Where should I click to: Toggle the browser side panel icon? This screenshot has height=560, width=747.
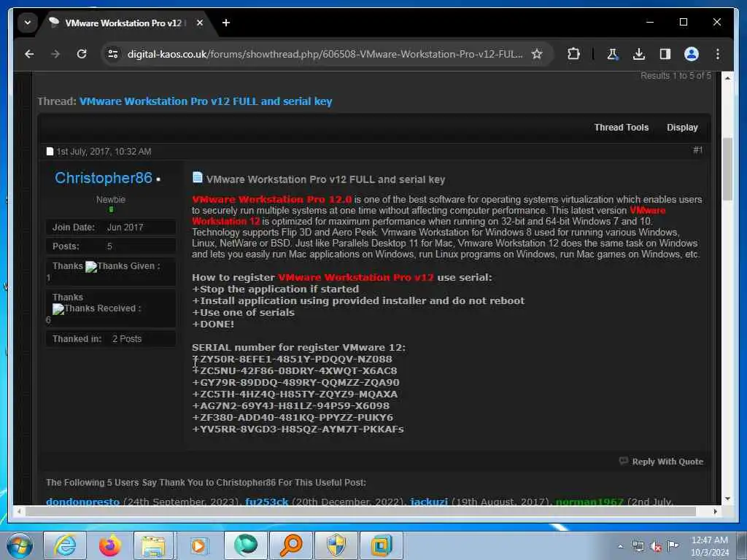665,54
